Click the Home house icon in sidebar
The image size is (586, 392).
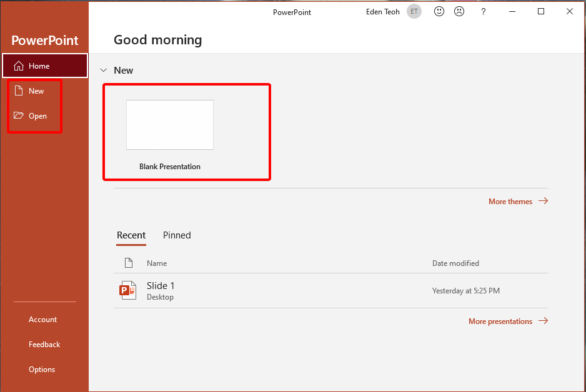[x=19, y=66]
